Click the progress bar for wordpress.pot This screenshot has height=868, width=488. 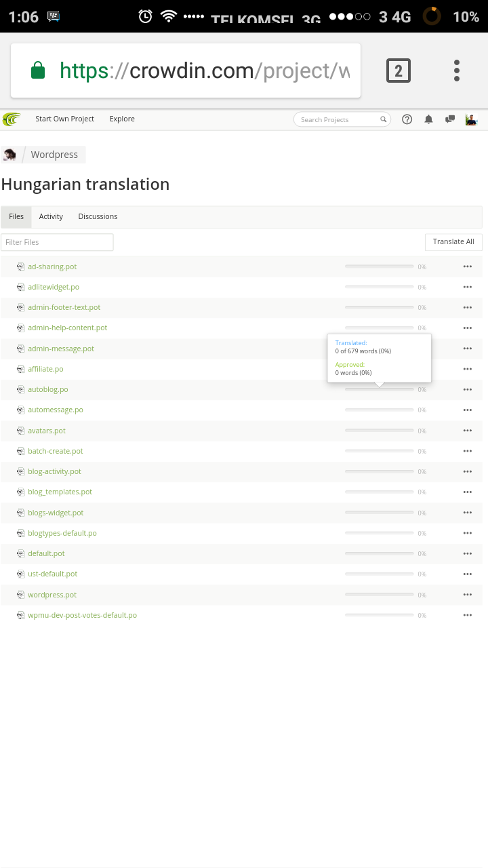pos(380,595)
